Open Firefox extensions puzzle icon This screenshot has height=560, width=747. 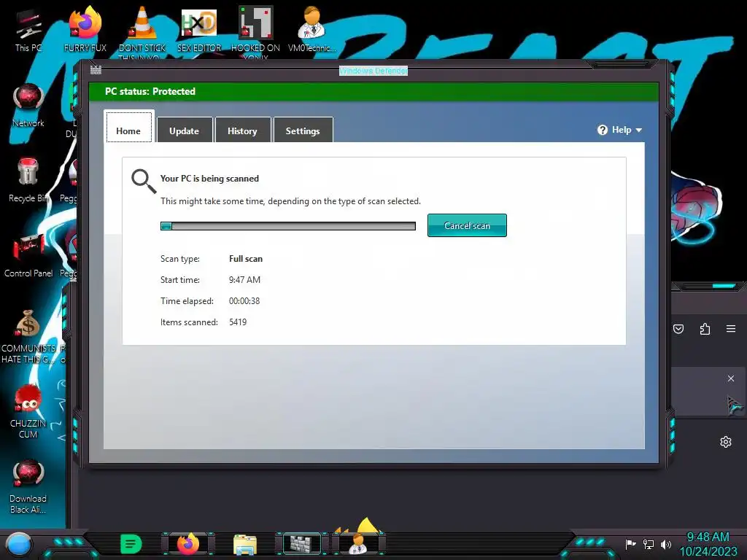(705, 329)
